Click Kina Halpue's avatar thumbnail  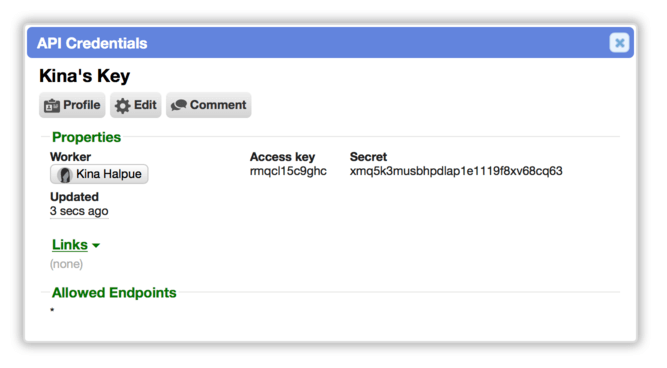pos(65,174)
